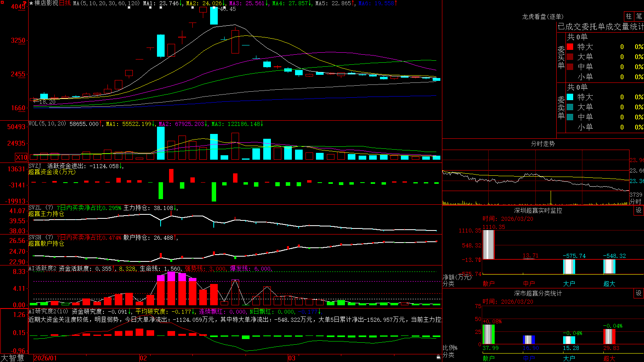Click the MA(5,10,20,30,60,120) indicator label
The width and height of the screenshot is (644, 362).
click(106, 3)
